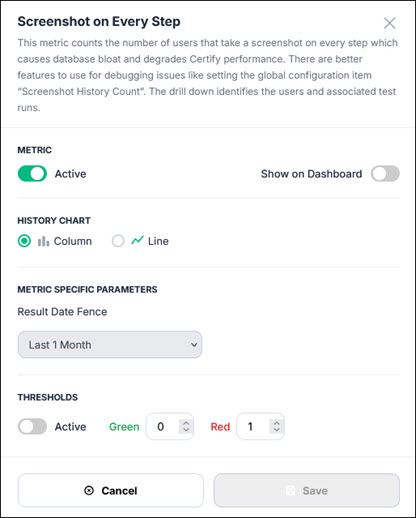Click the Save button

307,490
